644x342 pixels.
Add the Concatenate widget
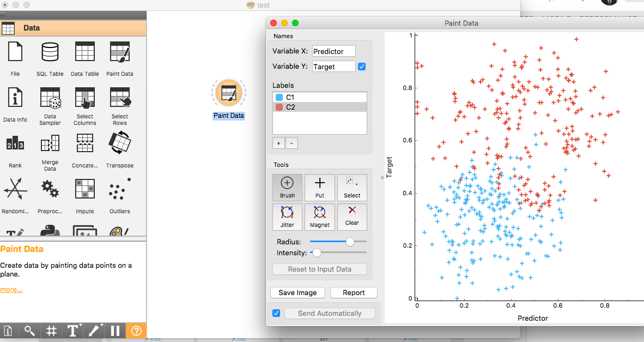tap(84, 151)
